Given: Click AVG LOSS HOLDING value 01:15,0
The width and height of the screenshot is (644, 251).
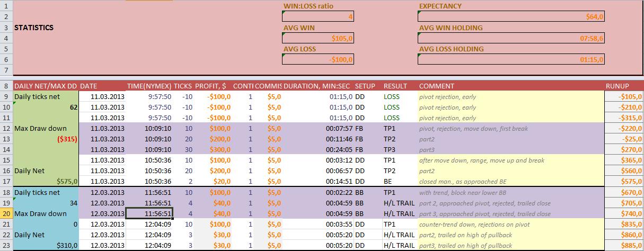Looking at the screenshot, I should tap(511, 59).
